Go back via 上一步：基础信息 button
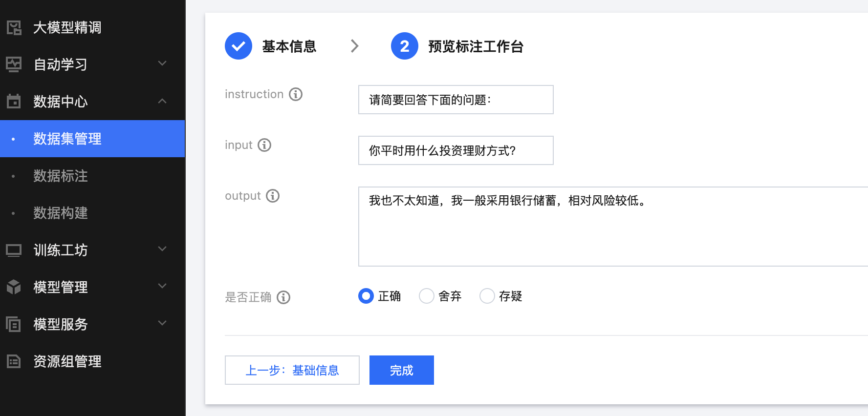 coord(292,370)
